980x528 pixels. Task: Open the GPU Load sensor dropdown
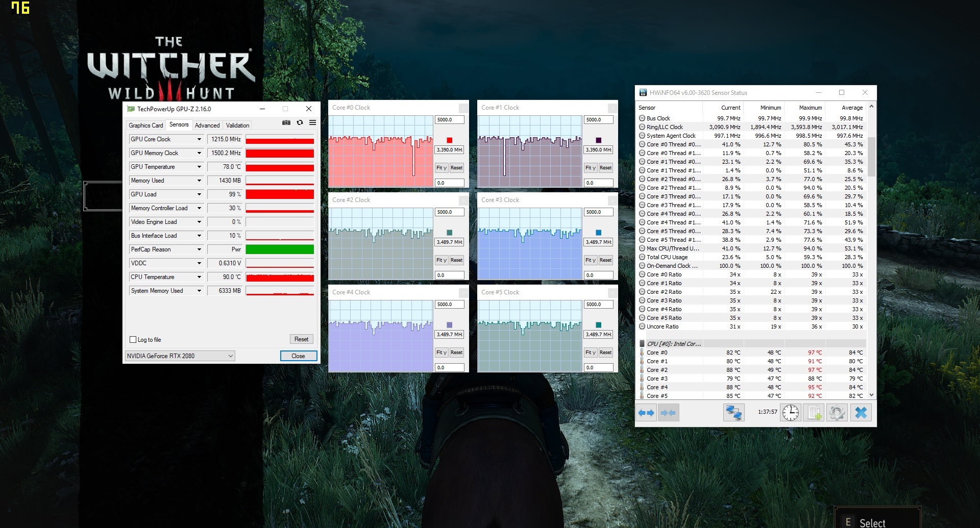199,194
